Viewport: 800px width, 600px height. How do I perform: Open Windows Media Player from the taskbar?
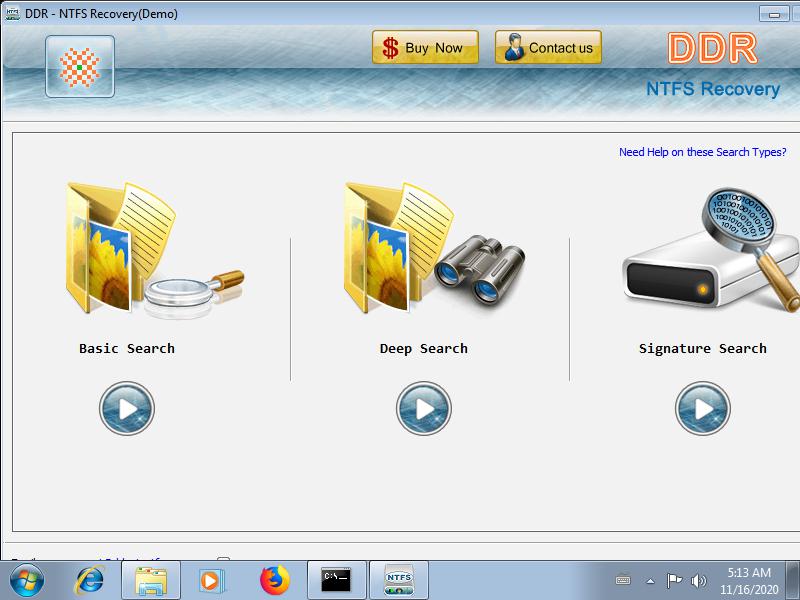pos(210,580)
